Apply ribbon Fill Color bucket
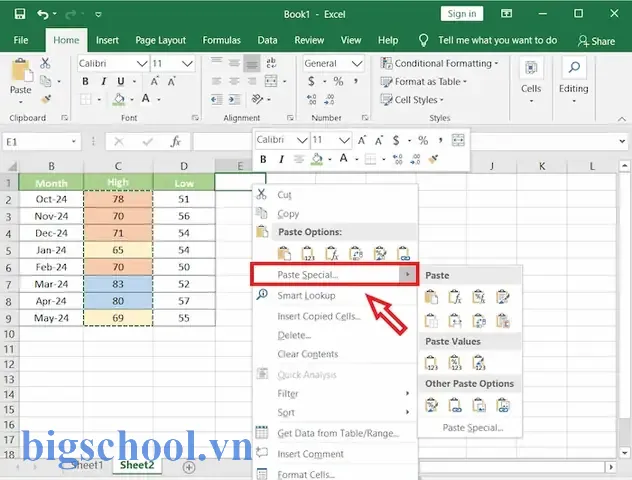The height and width of the screenshot is (480, 632). [x=119, y=99]
